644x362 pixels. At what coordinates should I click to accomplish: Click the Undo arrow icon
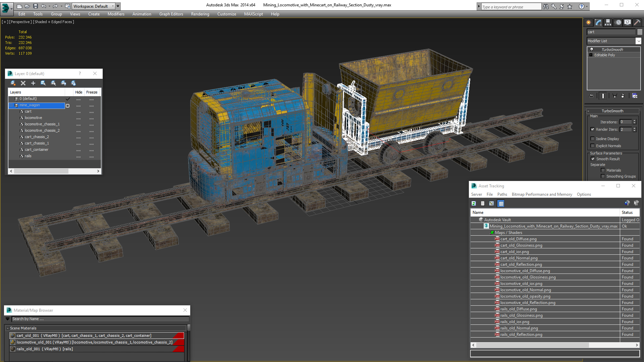44,6
